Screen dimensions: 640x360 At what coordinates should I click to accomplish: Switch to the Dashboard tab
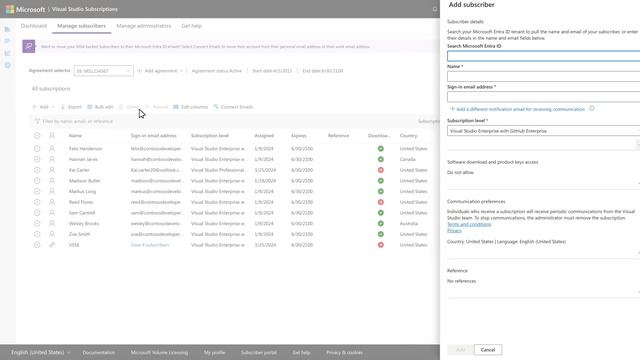click(34, 26)
